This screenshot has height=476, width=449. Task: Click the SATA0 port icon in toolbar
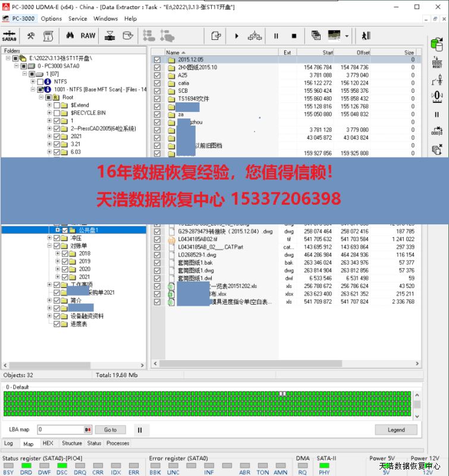(10, 36)
